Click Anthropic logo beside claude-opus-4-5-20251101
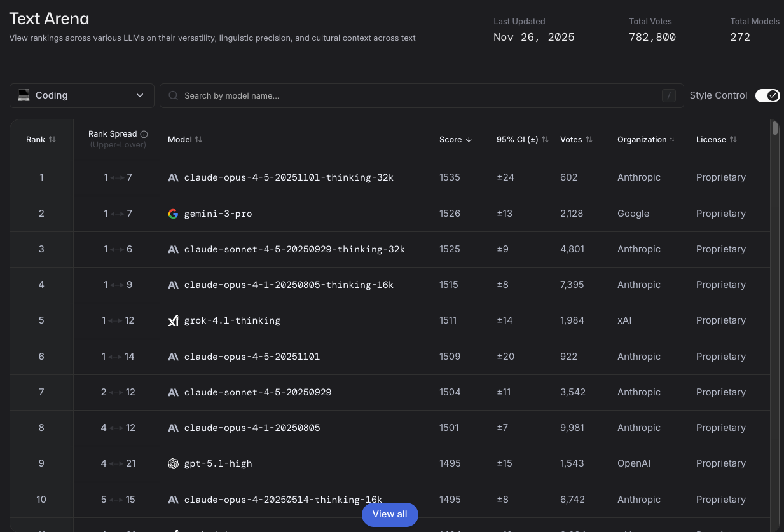 173,357
